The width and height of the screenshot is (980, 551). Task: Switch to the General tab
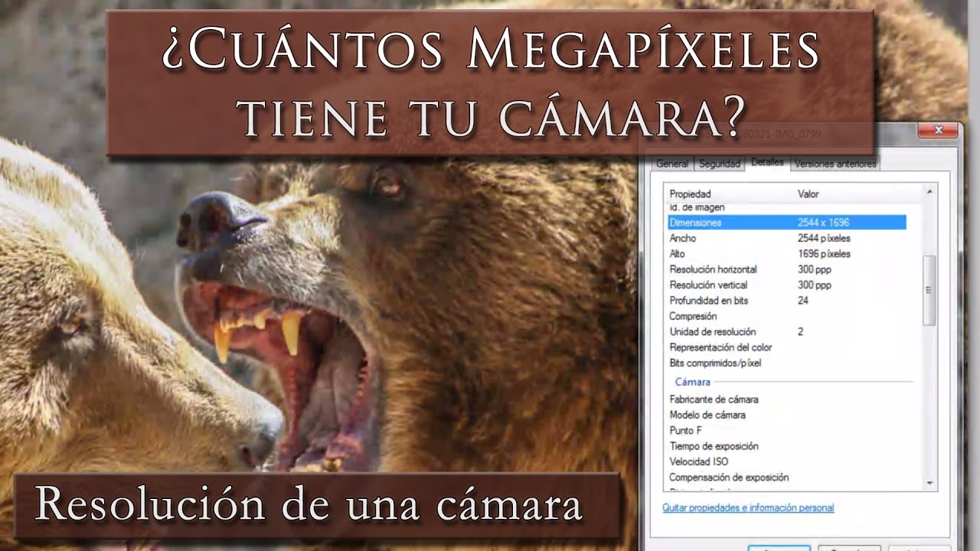click(672, 164)
